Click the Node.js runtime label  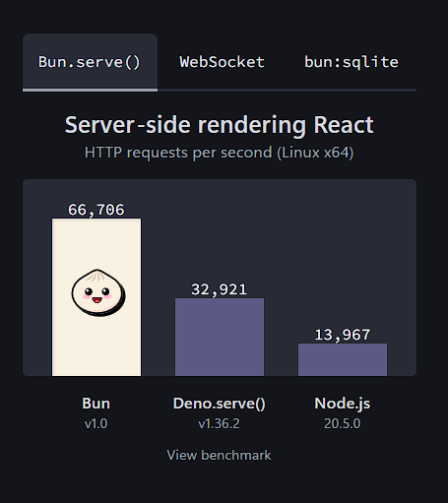point(343,404)
